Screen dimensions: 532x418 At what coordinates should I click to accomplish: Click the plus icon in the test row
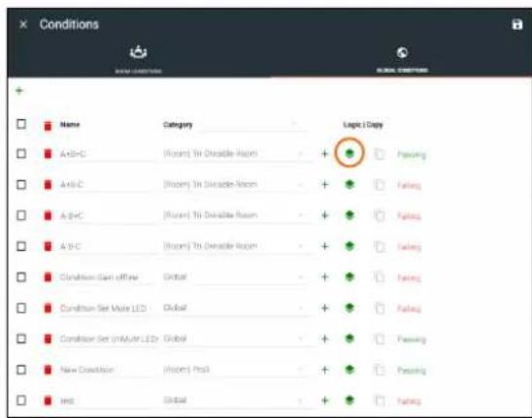[x=324, y=401]
